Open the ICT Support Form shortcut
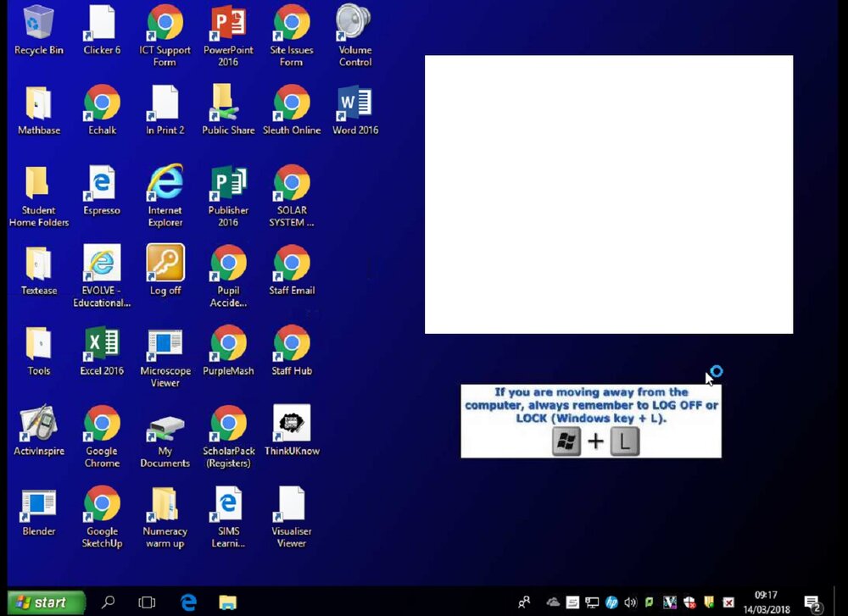848x616 pixels. pos(165,36)
